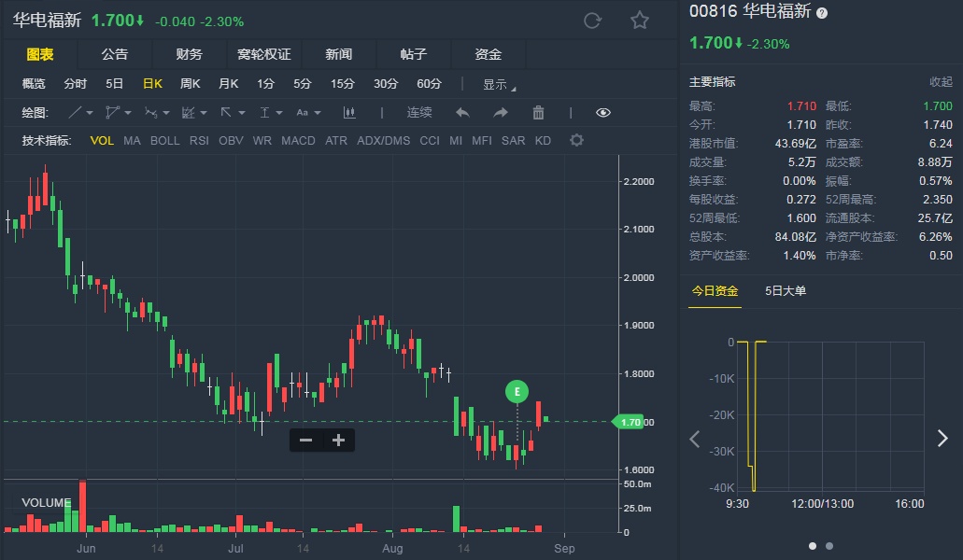The image size is (963, 560).
Task: Open the 显示 display dropdown
Action: click(499, 85)
